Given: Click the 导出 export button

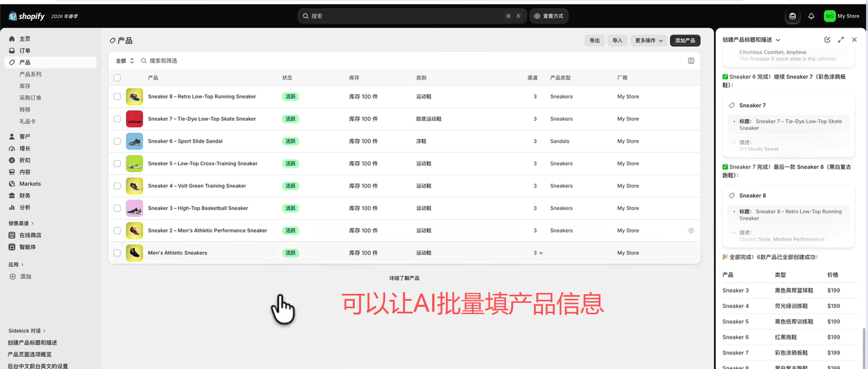Looking at the screenshot, I should pos(595,41).
